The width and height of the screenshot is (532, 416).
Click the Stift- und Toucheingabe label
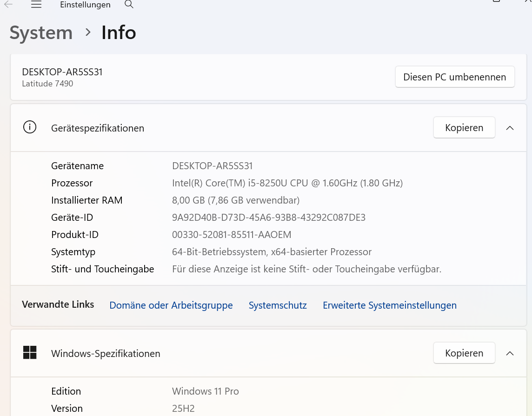click(x=102, y=269)
